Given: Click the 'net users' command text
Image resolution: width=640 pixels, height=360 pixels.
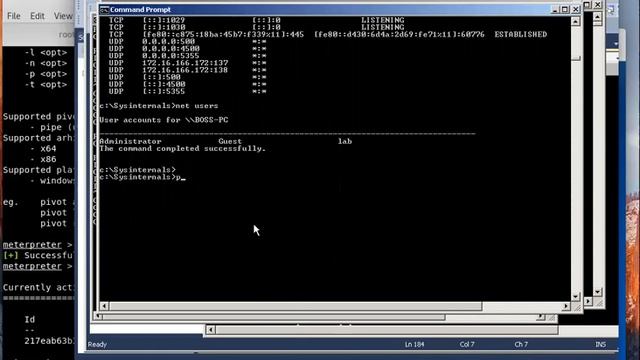Looking at the screenshot, I should click(197, 106).
